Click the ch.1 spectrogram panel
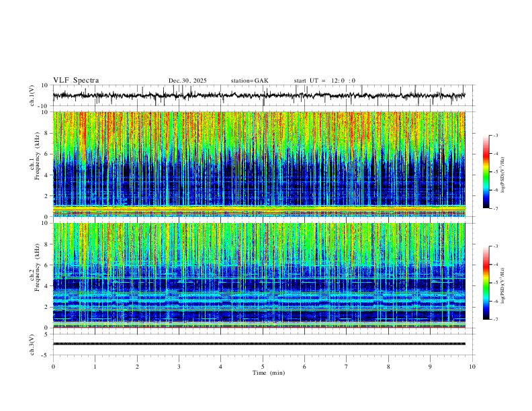This screenshot has height=411, width=532. 259,164
